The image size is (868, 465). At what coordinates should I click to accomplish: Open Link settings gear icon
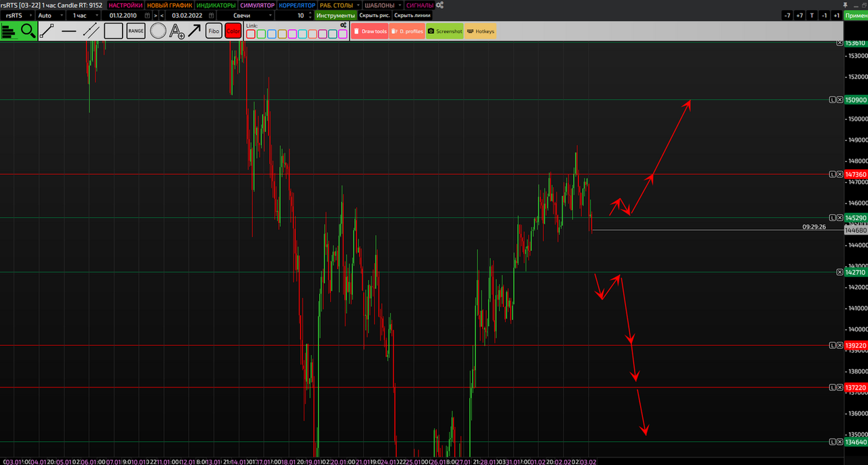(x=344, y=25)
